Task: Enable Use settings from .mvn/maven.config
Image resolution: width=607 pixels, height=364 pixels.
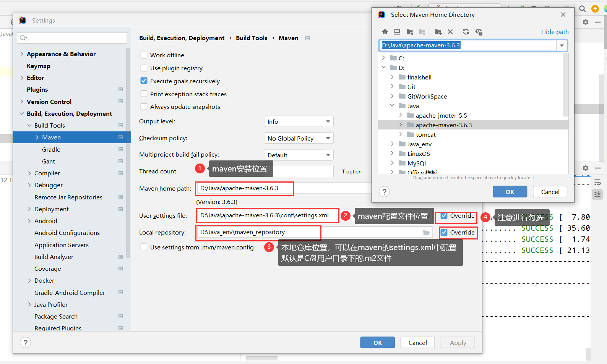Action: pyautogui.click(x=144, y=247)
